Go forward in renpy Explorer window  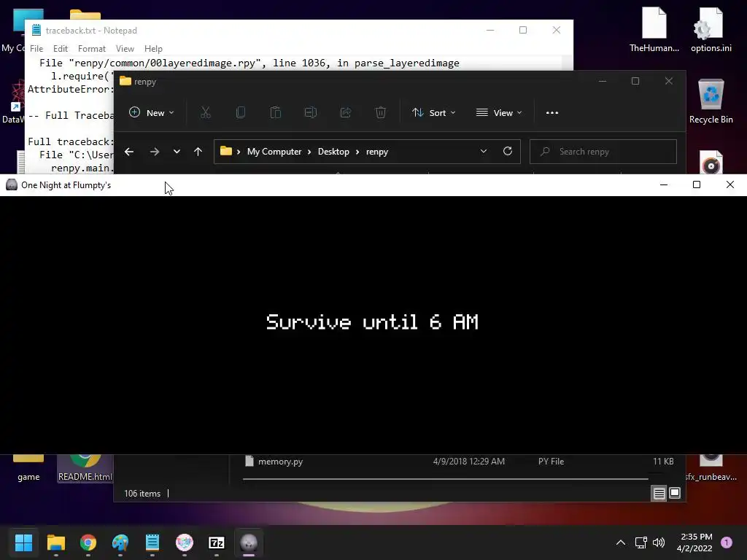155,152
